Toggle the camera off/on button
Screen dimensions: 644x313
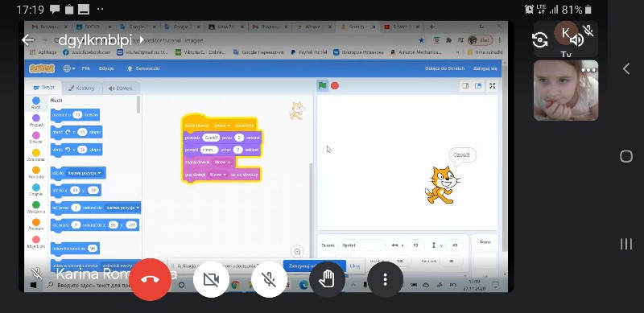pos(211,279)
